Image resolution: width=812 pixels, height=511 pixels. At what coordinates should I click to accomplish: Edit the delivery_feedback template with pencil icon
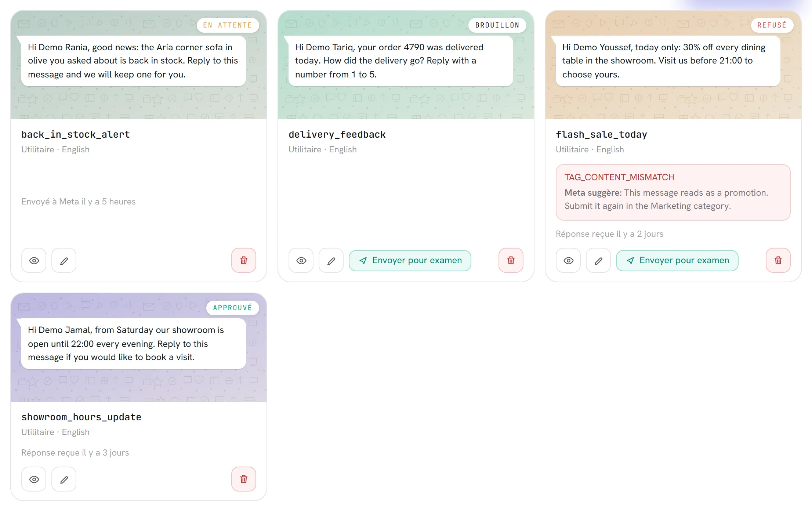331,260
